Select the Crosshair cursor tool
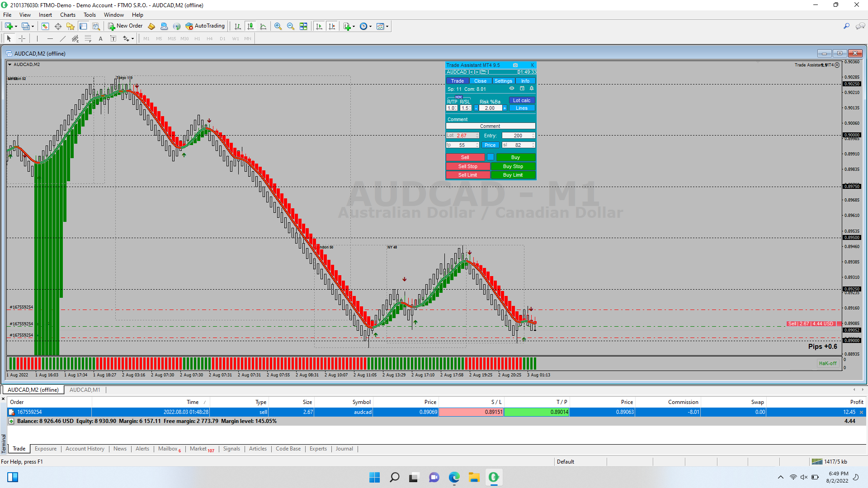The height and width of the screenshot is (488, 868). (x=22, y=39)
